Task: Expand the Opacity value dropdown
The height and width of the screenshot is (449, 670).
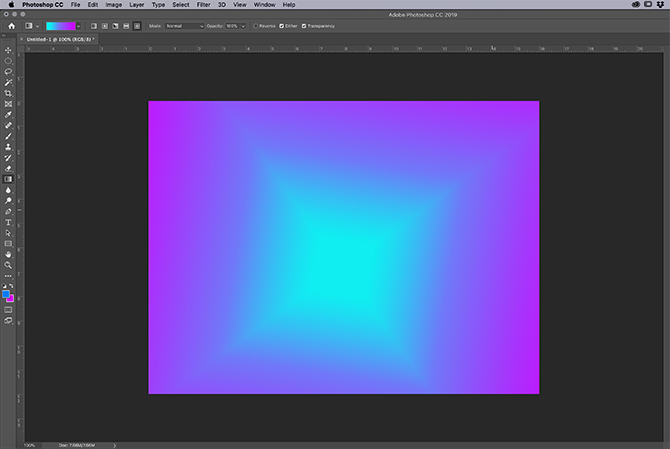Action: coord(243,25)
